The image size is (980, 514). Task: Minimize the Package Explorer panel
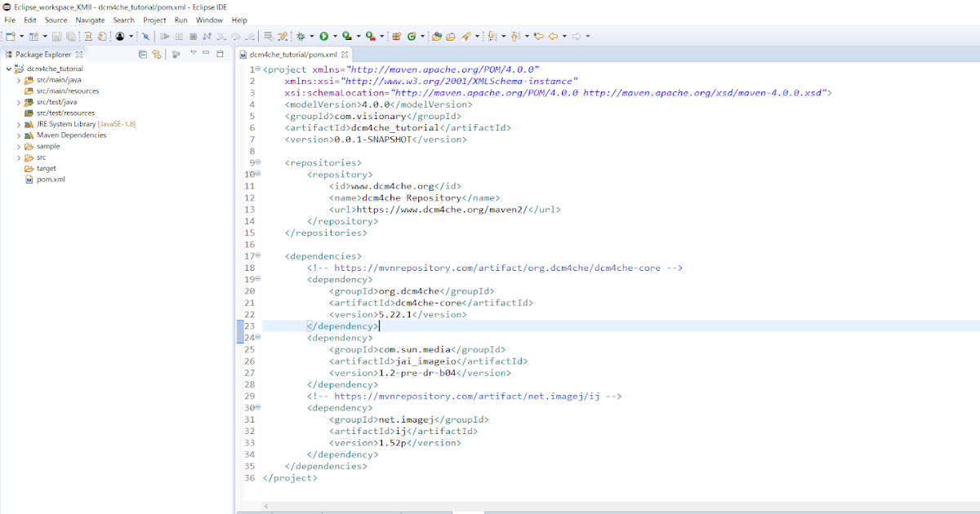tap(207, 52)
